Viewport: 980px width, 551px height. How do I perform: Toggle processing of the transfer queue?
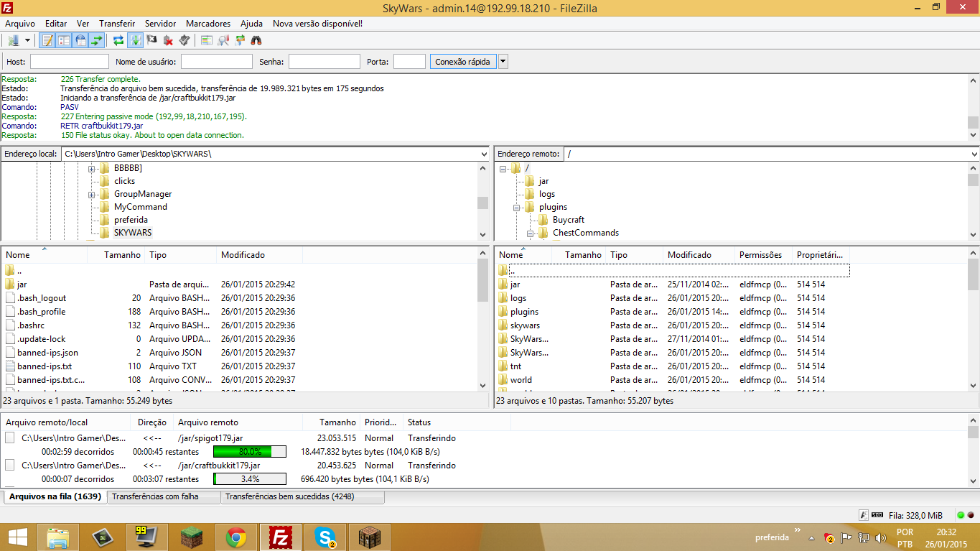pos(135,40)
